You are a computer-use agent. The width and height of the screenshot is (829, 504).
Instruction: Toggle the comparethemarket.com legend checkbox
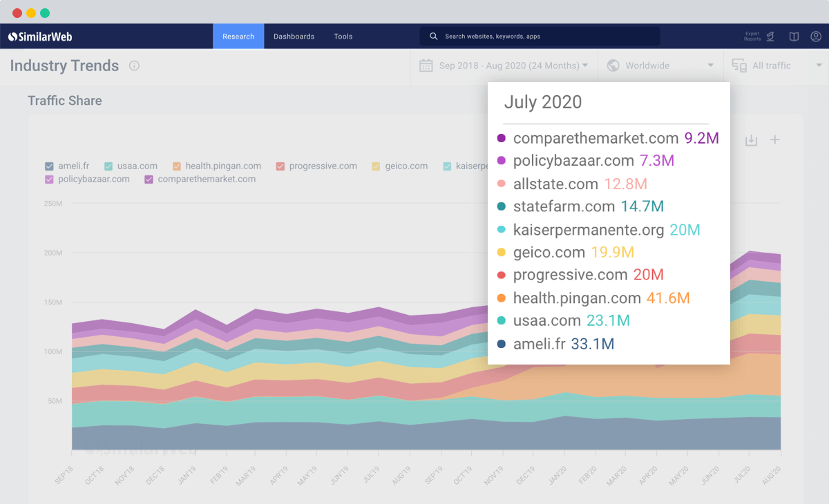tap(149, 180)
